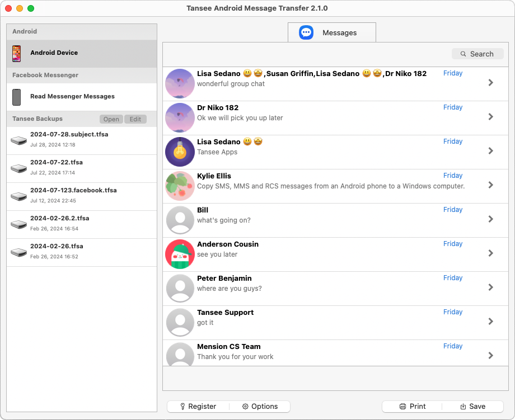Click the Facebook Messenger section header
This screenshot has width=515, height=420.
82,75
